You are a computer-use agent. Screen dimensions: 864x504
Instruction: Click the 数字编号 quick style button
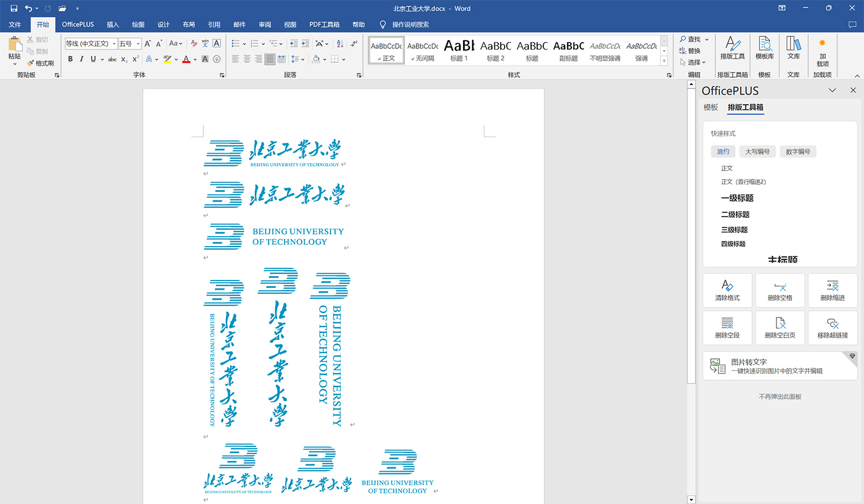(798, 151)
